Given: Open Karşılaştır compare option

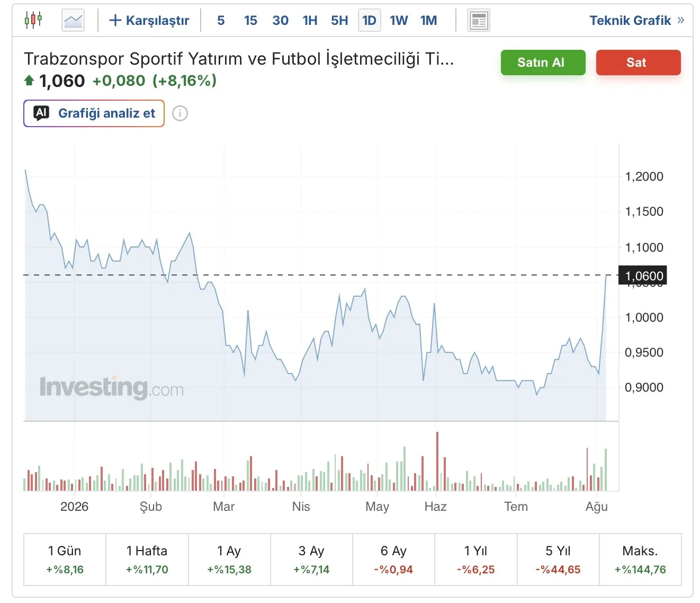Looking at the screenshot, I should click(149, 21).
